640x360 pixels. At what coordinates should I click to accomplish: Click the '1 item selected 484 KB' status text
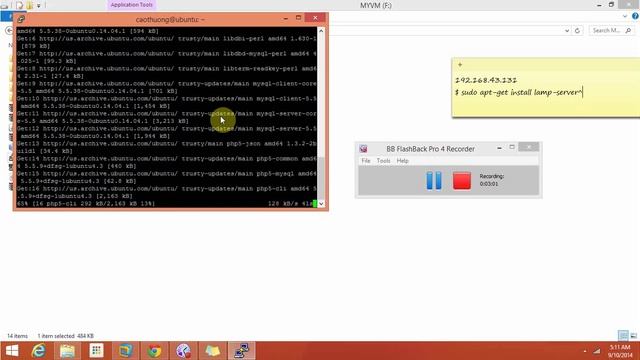coord(65,336)
